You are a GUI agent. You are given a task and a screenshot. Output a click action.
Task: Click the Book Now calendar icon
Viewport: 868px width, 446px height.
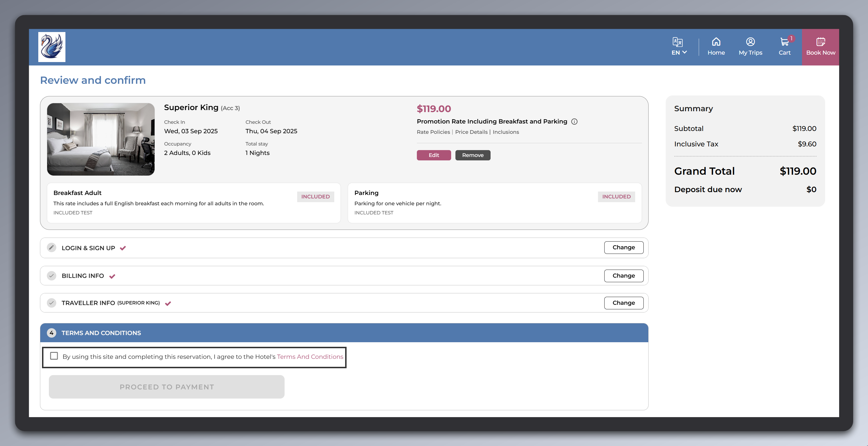click(821, 42)
